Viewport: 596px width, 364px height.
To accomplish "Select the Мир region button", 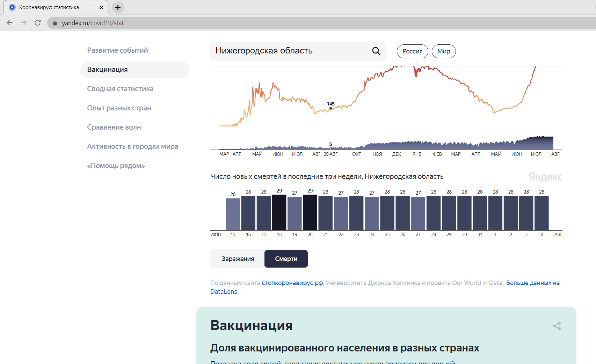I will pos(444,51).
